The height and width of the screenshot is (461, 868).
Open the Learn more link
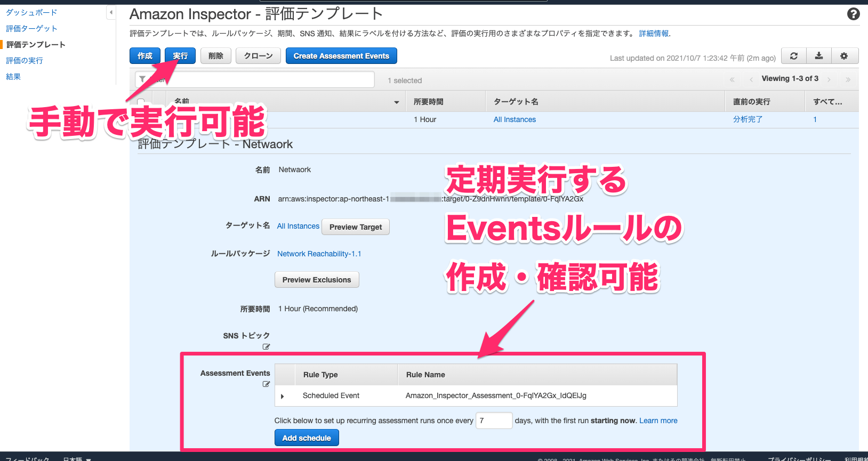[658, 420]
